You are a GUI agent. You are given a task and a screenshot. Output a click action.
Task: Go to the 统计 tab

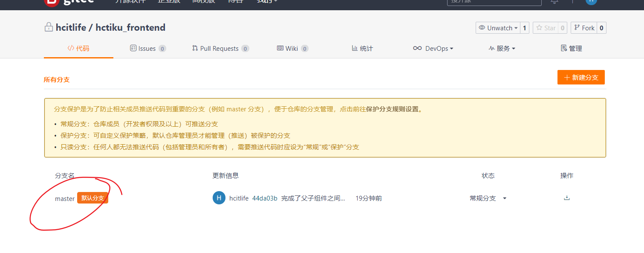tap(362, 48)
